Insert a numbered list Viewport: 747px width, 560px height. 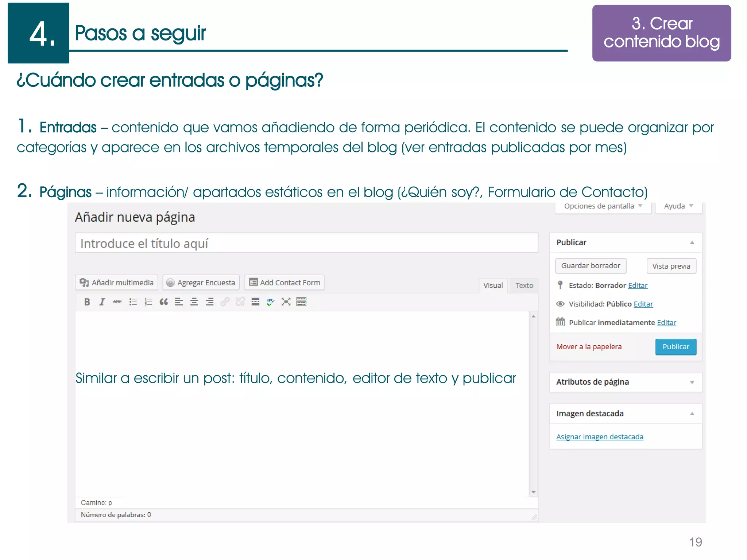(148, 302)
